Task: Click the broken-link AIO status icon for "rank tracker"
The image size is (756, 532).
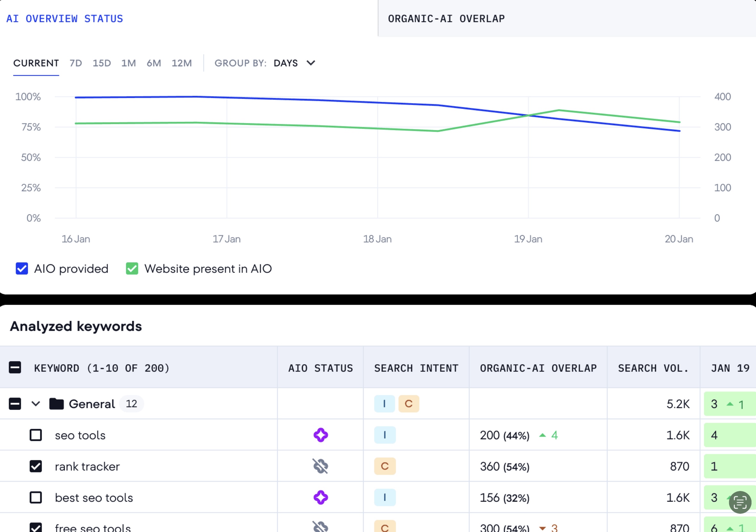Action: point(320,466)
